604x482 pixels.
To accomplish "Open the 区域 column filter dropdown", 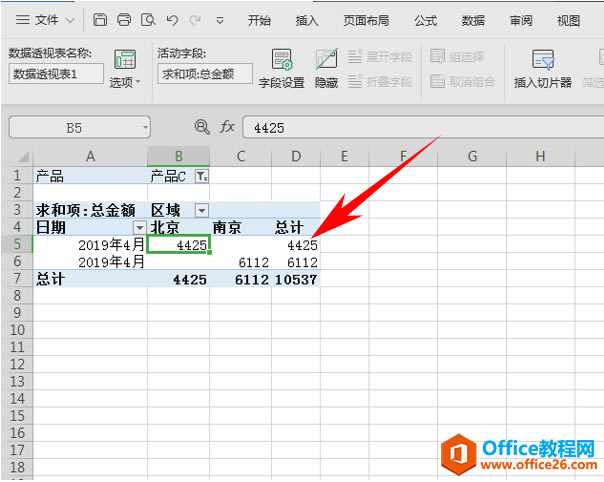I will (x=201, y=210).
